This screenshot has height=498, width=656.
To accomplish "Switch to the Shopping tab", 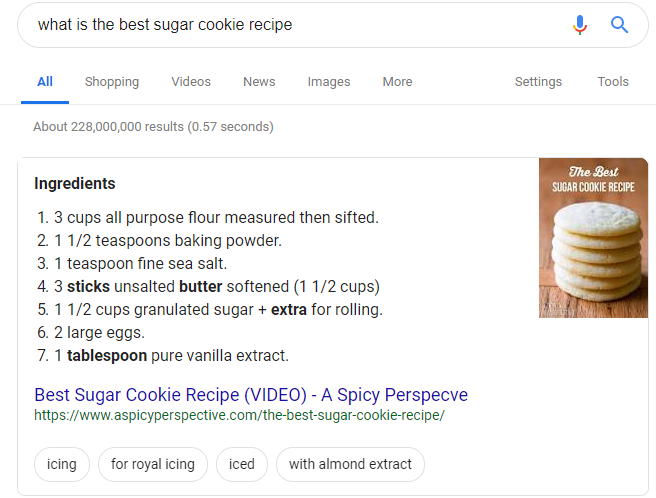I will [x=112, y=82].
